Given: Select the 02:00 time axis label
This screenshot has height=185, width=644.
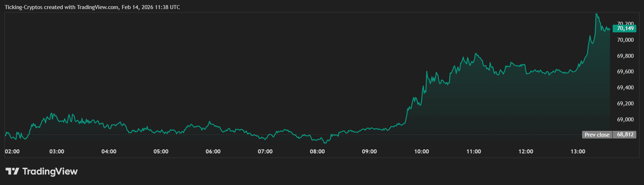Looking at the screenshot, I should click(12, 152).
